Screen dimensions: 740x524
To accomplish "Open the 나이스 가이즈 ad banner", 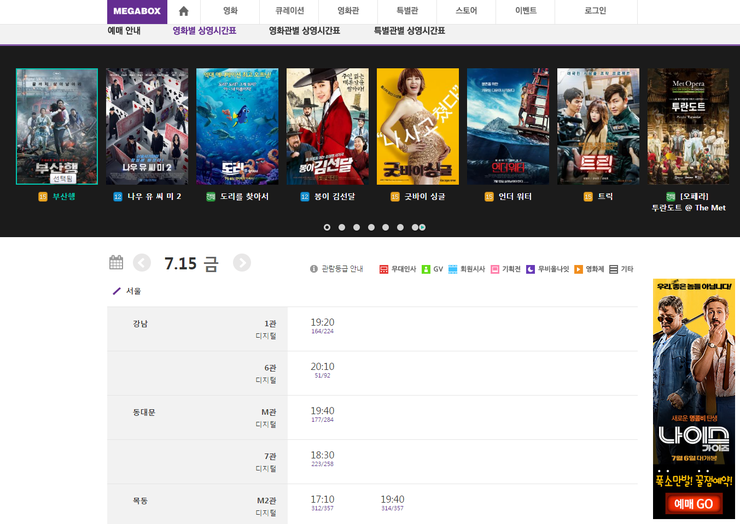I will pos(694,399).
